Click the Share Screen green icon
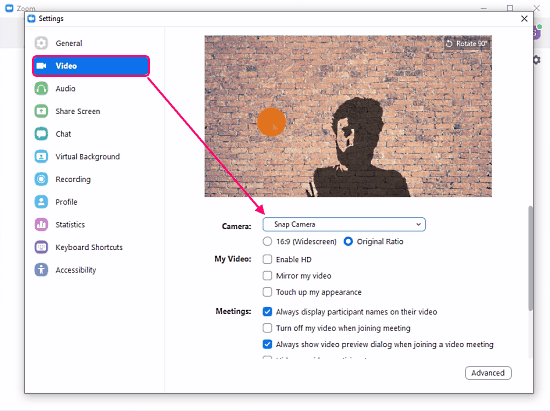Image resolution: width=550 pixels, height=411 pixels. (41, 111)
